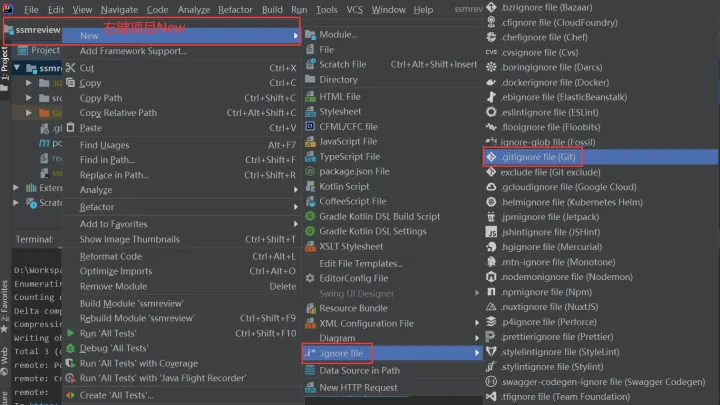Image resolution: width=720 pixels, height=405 pixels.
Task: Open the 1: Project side tab
Action: (5, 68)
